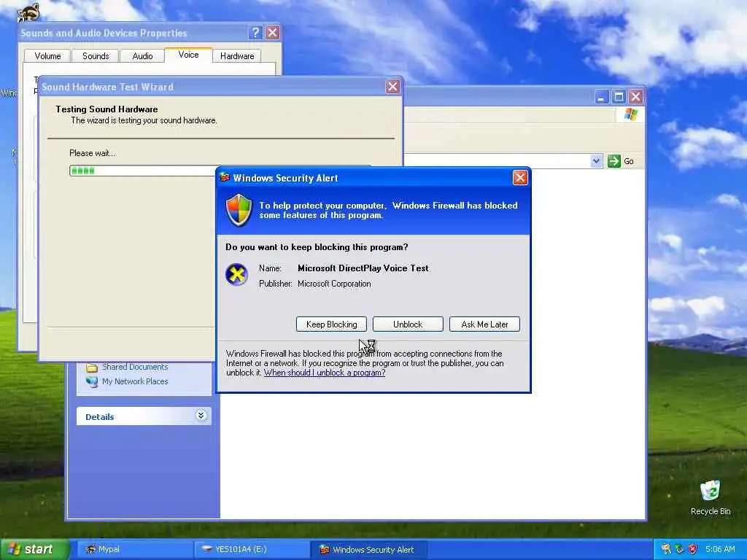Close the Sound Hardware Test Wizard

tap(392, 87)
